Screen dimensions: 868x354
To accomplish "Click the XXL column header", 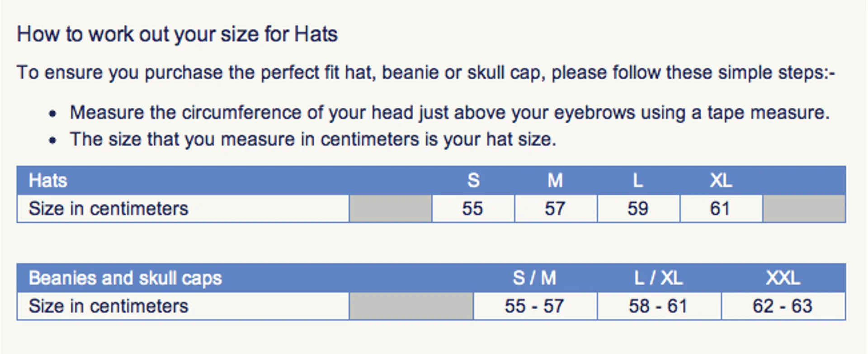I will point(783,278).
